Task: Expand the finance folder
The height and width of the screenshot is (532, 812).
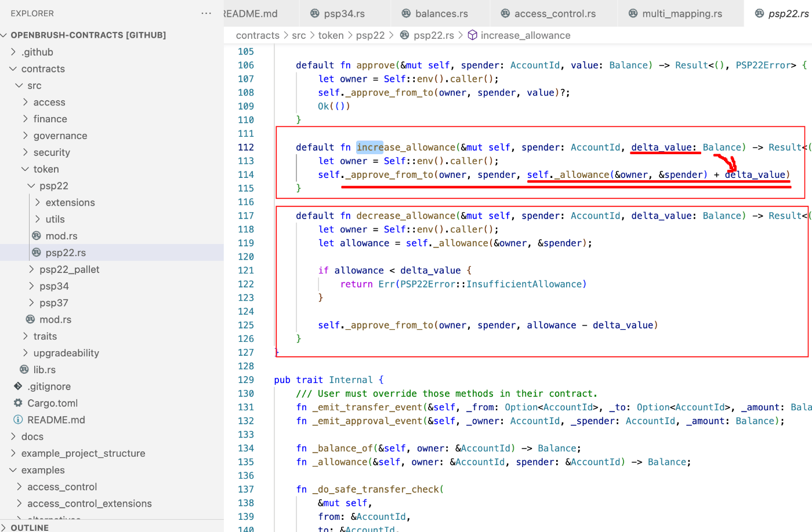Action: point(25,119)
